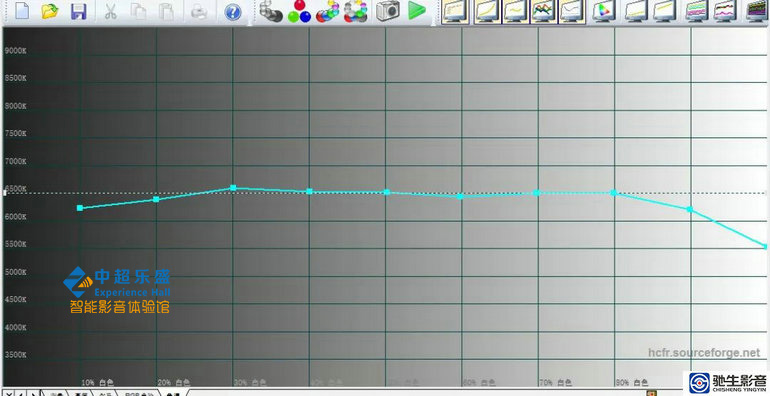Viewport: 770px width, 396px height.
Task: Click the New document icon
Action: [x=22, y=11]
